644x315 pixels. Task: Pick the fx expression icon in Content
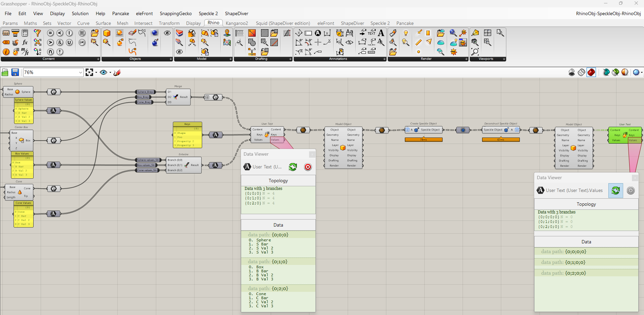(25, 42)
